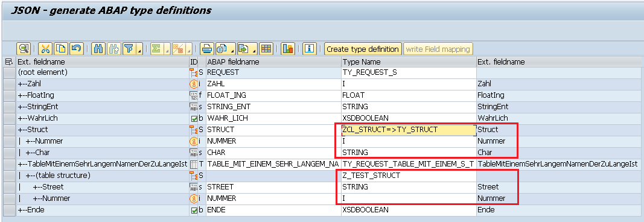Click the Create type definition button
The image size is (644, 222).
pos(363,49)
